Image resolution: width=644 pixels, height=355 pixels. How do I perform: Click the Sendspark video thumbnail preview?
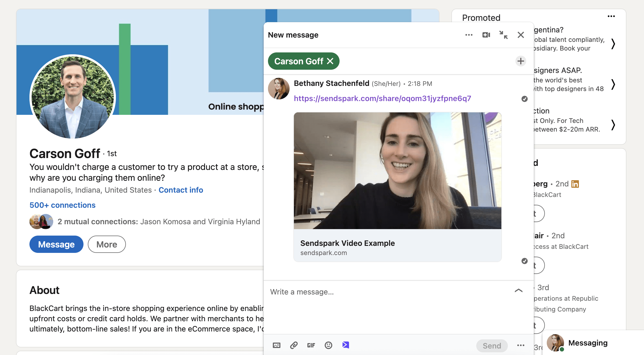coord(397,170)
